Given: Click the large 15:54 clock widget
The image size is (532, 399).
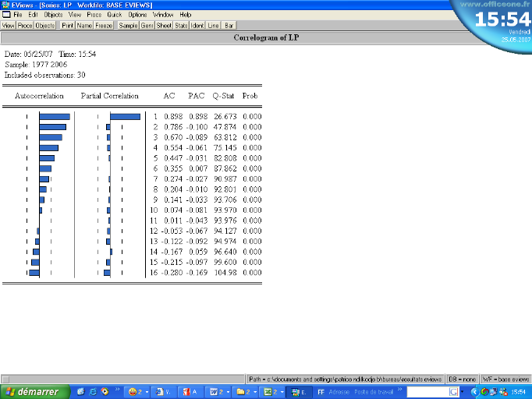Looking at the screenshot, I should point(502,19).
